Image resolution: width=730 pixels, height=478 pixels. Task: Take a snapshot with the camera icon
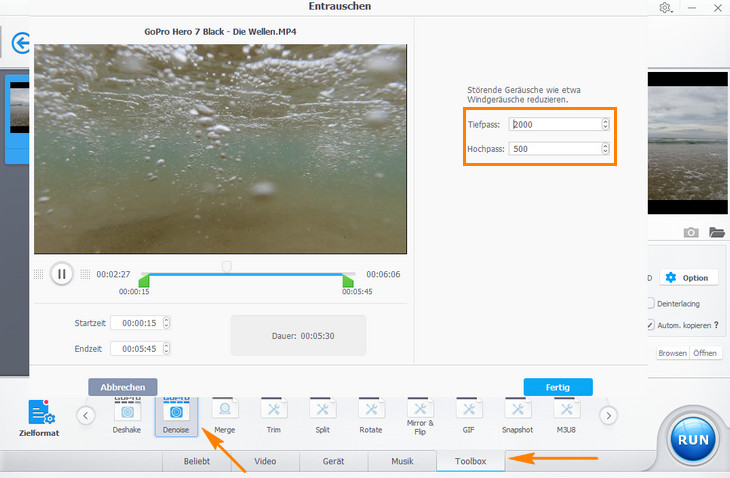click(x=691, y=232)
